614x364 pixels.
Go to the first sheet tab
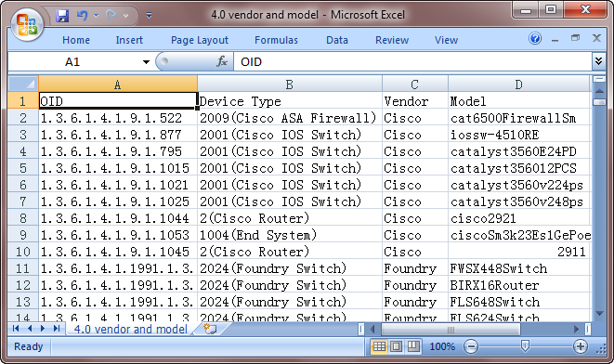(16, 329)
